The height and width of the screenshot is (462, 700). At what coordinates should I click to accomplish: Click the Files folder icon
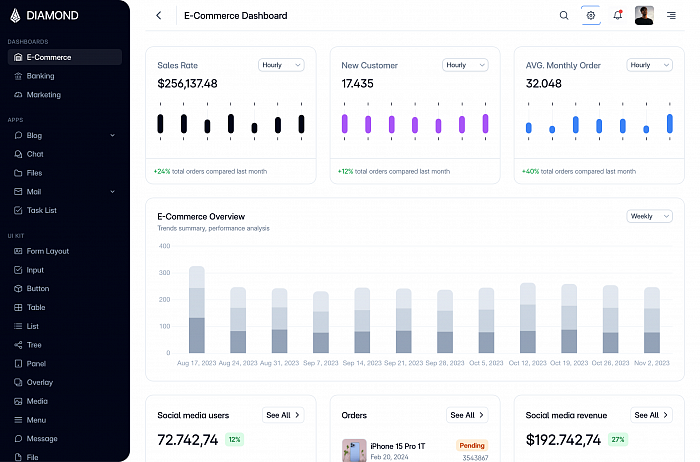coord(18,173)
